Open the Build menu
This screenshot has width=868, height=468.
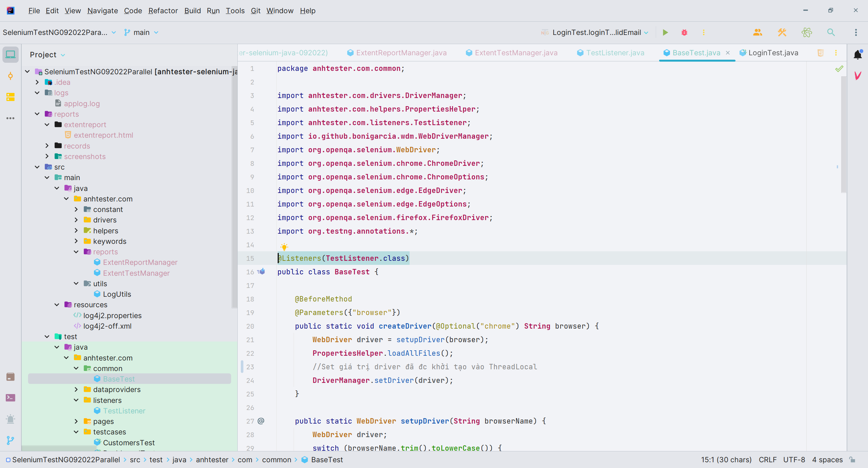[192, 11]
